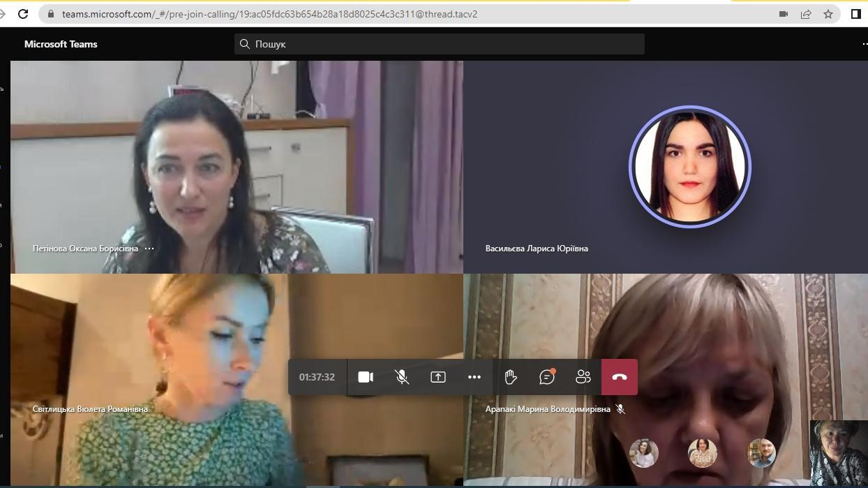Click the share page icon in browser
This screenshot has height=488, width=868.
806,14
